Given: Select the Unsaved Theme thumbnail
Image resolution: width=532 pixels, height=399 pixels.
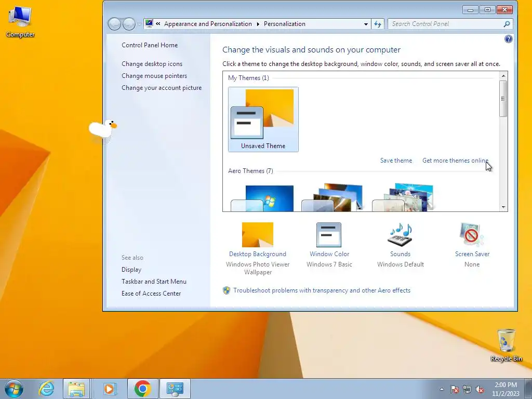Looking at the screenshot, I should pyautogui.click(x=263, y=119).
